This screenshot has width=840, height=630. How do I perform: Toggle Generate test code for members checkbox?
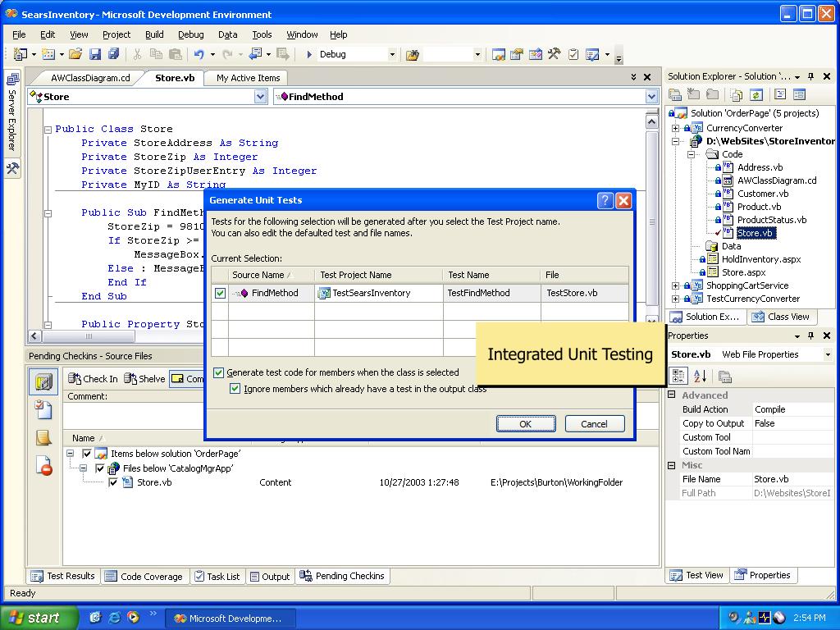218,372
